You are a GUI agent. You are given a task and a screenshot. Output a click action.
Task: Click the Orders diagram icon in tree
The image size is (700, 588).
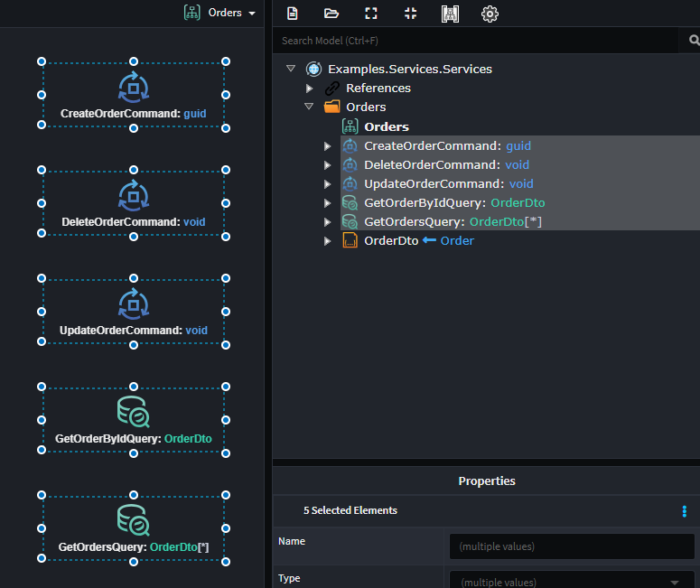[350, 126]
